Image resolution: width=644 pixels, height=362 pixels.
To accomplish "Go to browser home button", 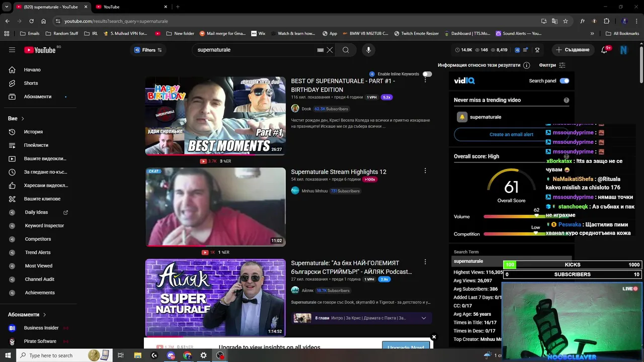I will tap(43, 21).
